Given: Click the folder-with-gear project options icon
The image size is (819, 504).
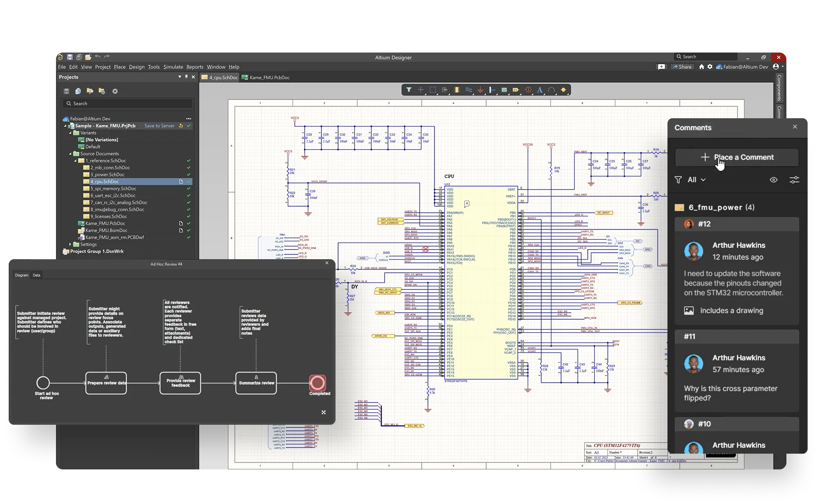Looking at the screenshot, I should click(x=102, y=91).
